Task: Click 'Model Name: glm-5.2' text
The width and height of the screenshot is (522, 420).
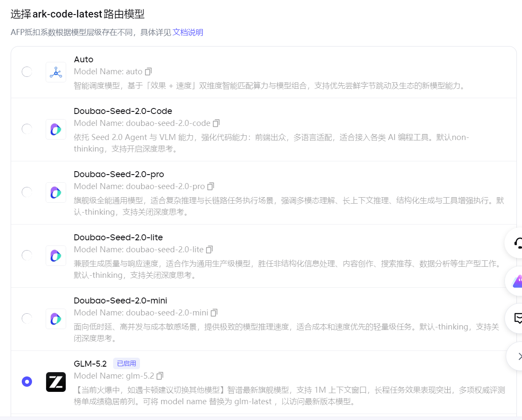Action: coord(114,376)
